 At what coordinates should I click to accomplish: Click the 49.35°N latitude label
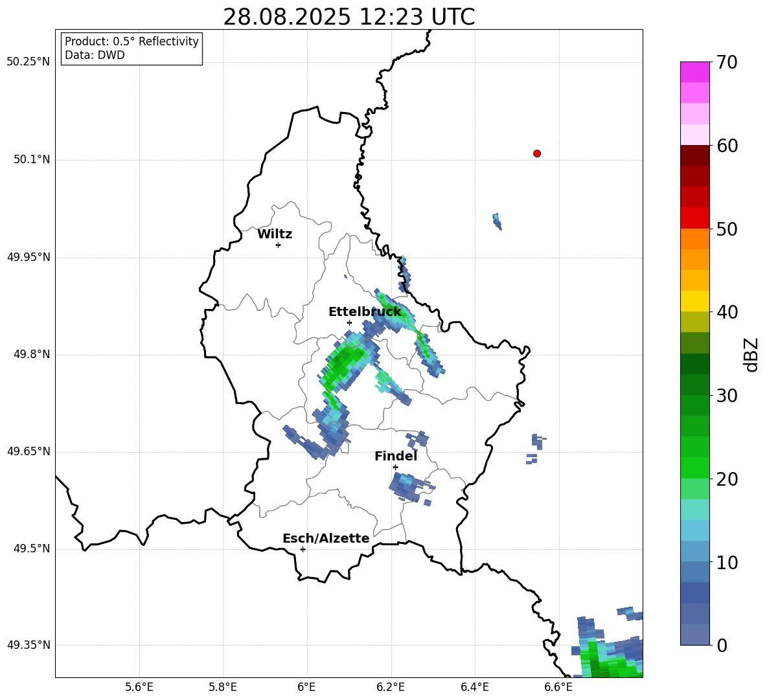(28, 645)
